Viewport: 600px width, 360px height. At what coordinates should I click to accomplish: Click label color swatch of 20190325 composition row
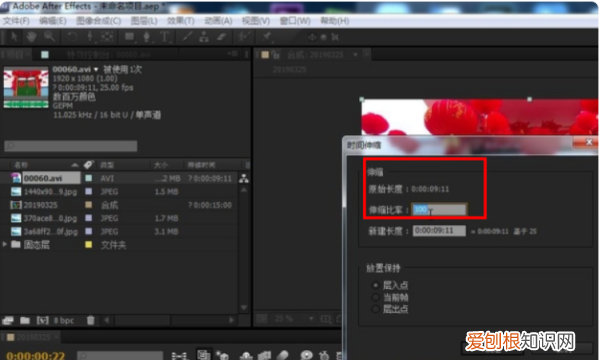tap(88, 205)
